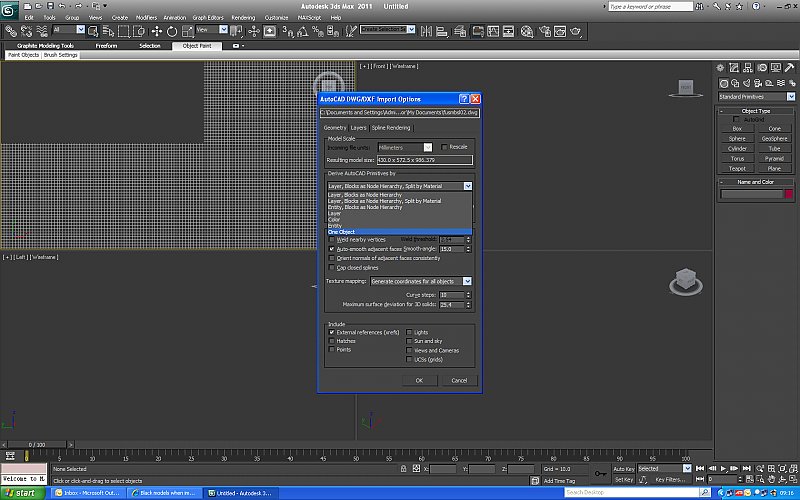
Task: Jump to the end frame
Action: pos(746,468)
